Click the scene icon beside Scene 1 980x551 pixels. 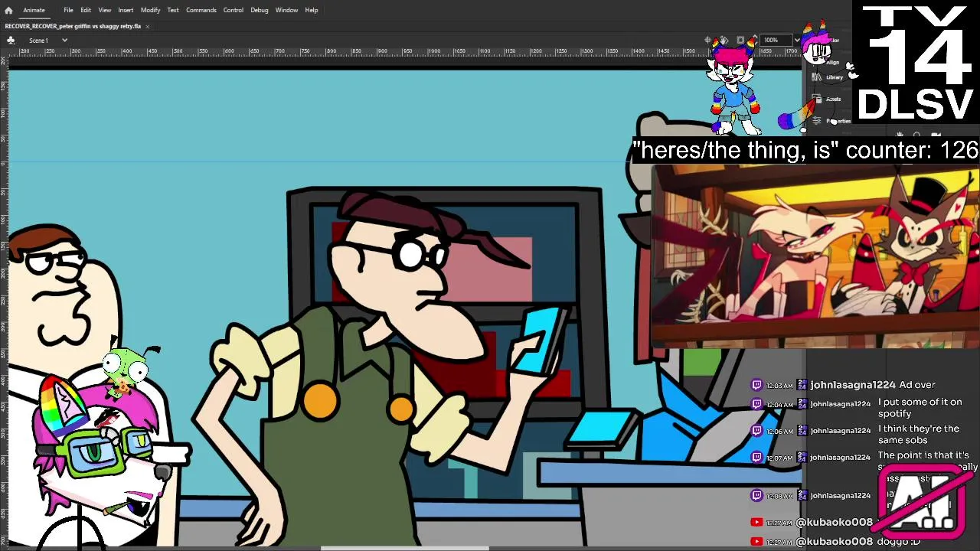[x=11, y=40]
